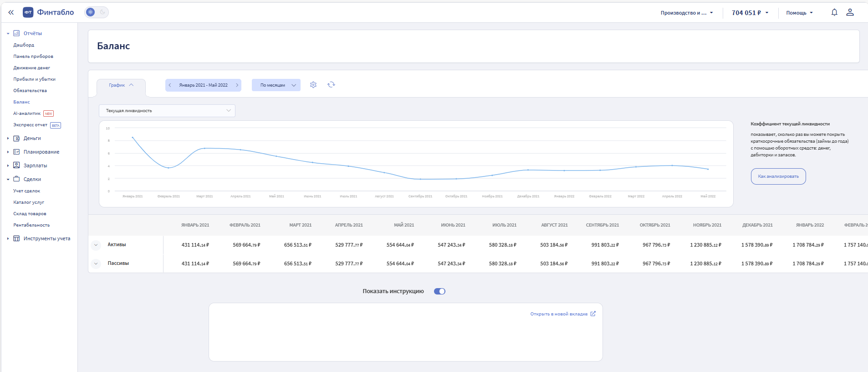Toggle light/dark theme switch
The width and height of the screenshot is (868, 372).
coord(97,12)
